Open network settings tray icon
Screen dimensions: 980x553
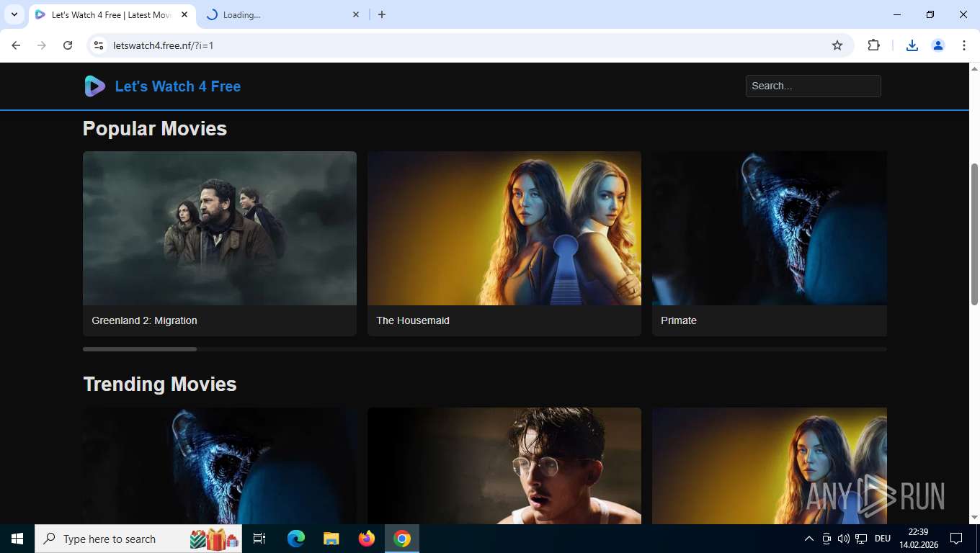coord(861,539)
